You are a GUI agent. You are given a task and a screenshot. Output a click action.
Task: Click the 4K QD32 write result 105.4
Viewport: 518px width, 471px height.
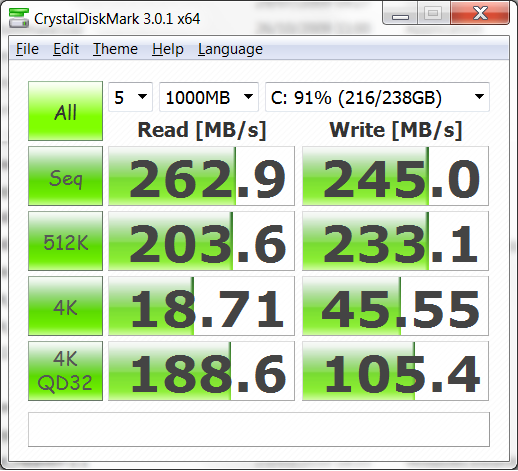[x=395, y=371]
